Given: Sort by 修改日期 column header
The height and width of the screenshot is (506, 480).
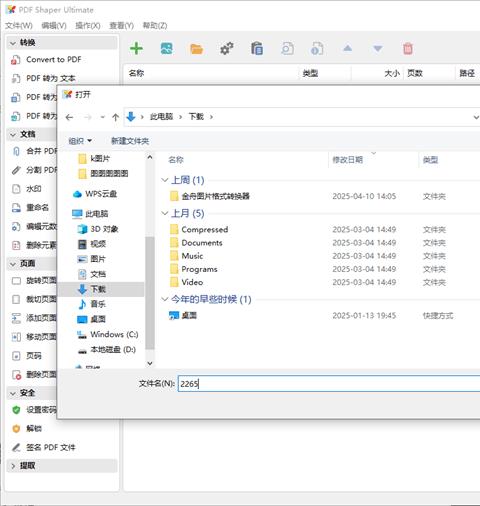Looking at the screenshot, I should coord(348,160).
